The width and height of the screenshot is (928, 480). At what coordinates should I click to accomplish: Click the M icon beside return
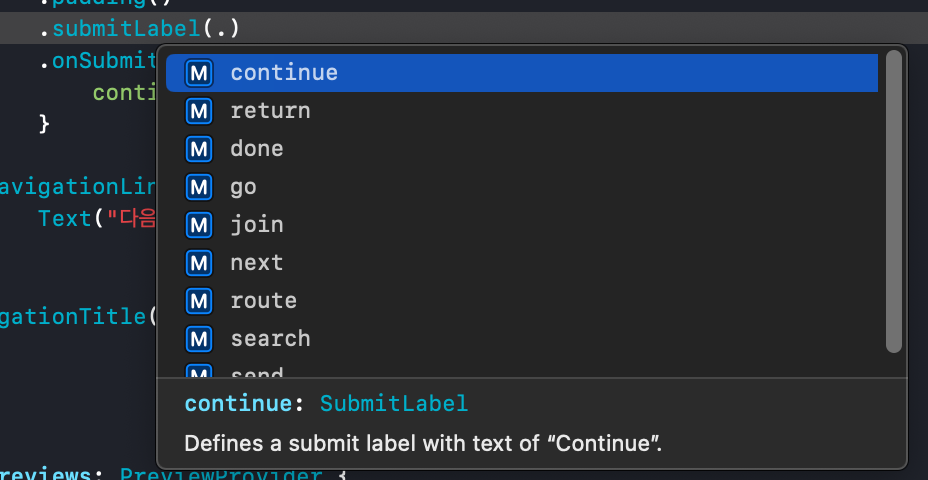[x=199, y=111]
